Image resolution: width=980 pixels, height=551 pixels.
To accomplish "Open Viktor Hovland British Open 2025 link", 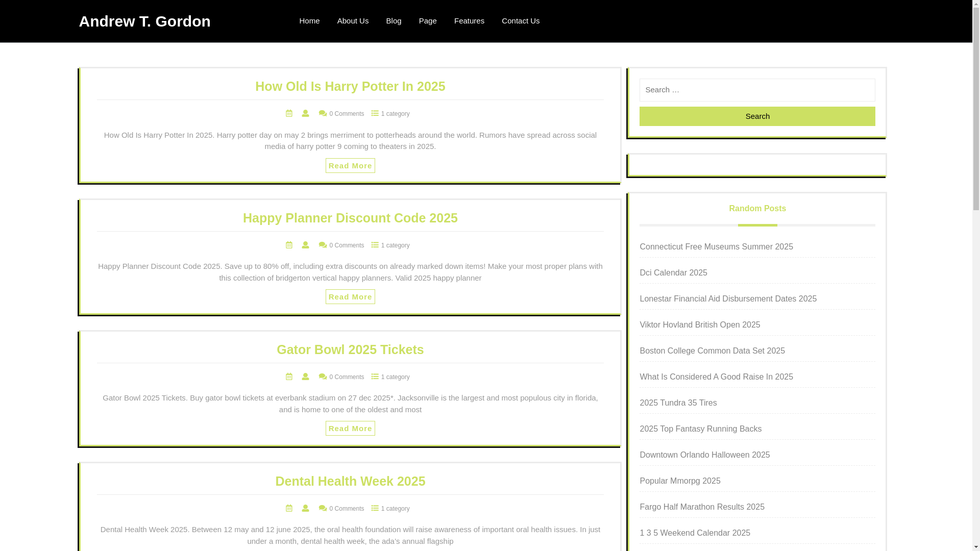I will [x=700, y=325].
